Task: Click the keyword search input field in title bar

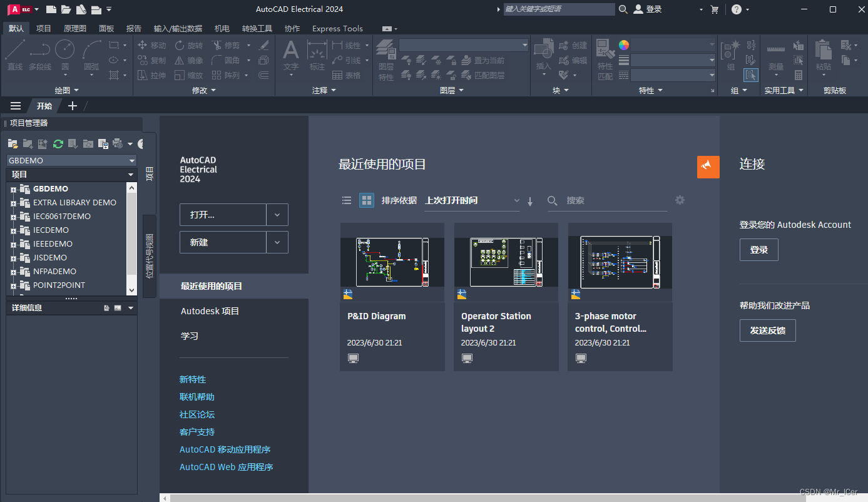Action: pos(559,9)
